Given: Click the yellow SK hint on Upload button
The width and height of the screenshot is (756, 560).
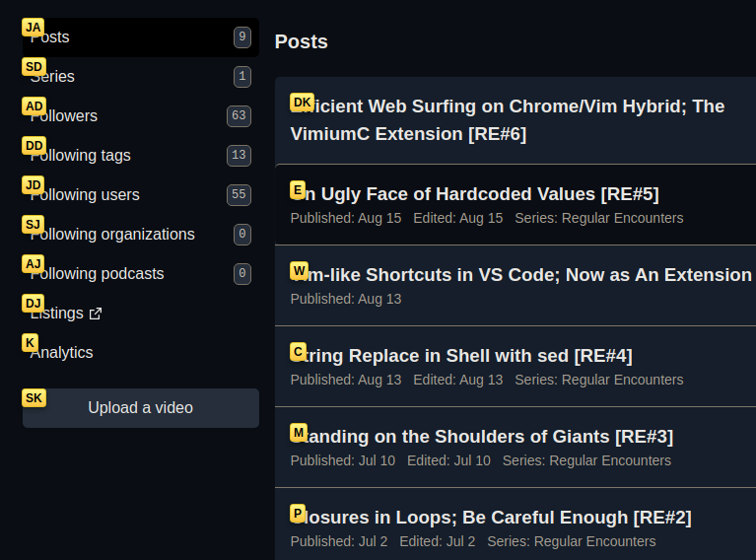Looking at the screenshot, I should pyautogui.click(x=34, y=398).
